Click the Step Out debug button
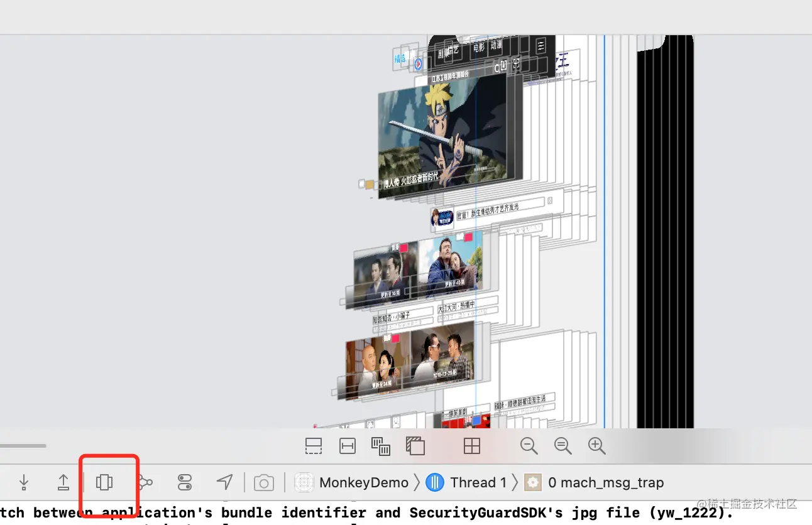This screenshot has height=525, width=812. tap(63, 482)
